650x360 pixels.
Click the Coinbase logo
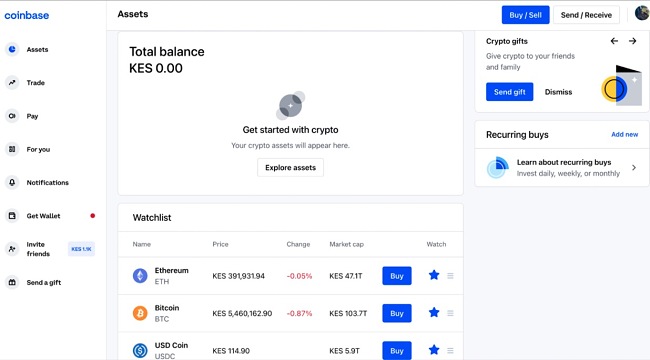[27, 15]
